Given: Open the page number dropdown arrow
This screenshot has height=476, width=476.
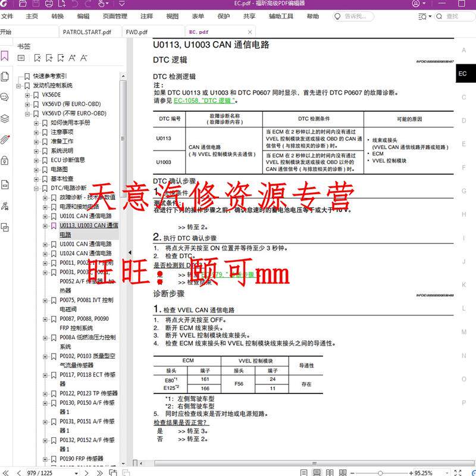Looking at the screenshot, I should (x=76, y=473).
